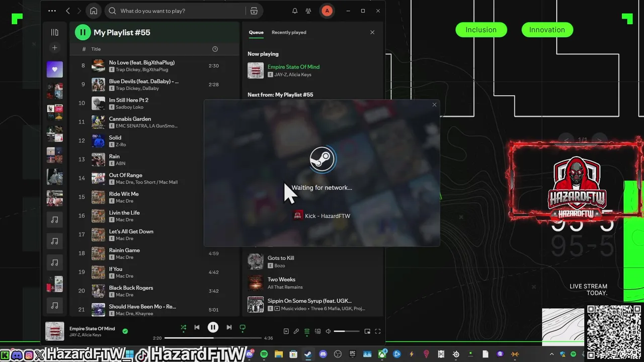The image size is (644, 362).
Task: Select Two Weeks in the queue
Action: (312, 283)
